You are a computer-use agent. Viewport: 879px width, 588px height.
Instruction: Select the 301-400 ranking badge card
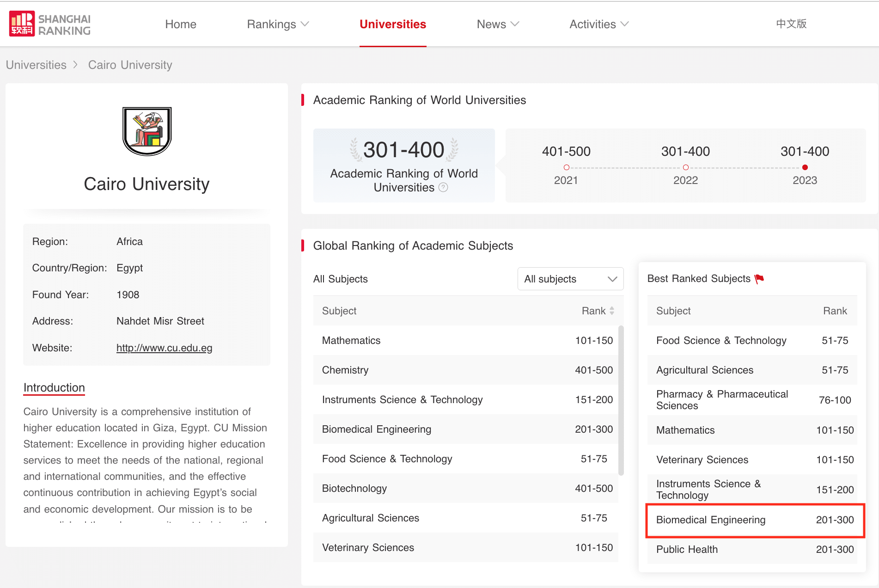pos(403,165)
